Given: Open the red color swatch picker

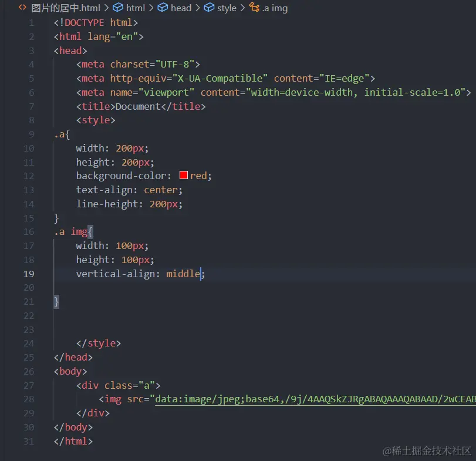Looking at the screenshot, I should (x=183, y=175).
